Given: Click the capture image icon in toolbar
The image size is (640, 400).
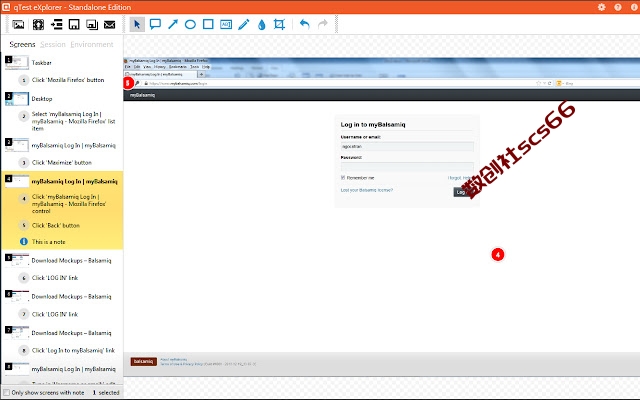Looking at the screenshot, I should click(x=18, y=24).
